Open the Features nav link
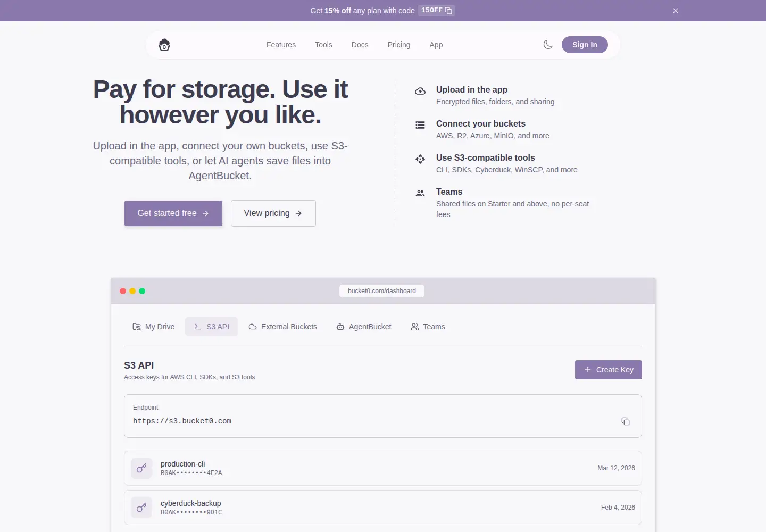Screen dimensions: 766x532 (x=281, y=45)
